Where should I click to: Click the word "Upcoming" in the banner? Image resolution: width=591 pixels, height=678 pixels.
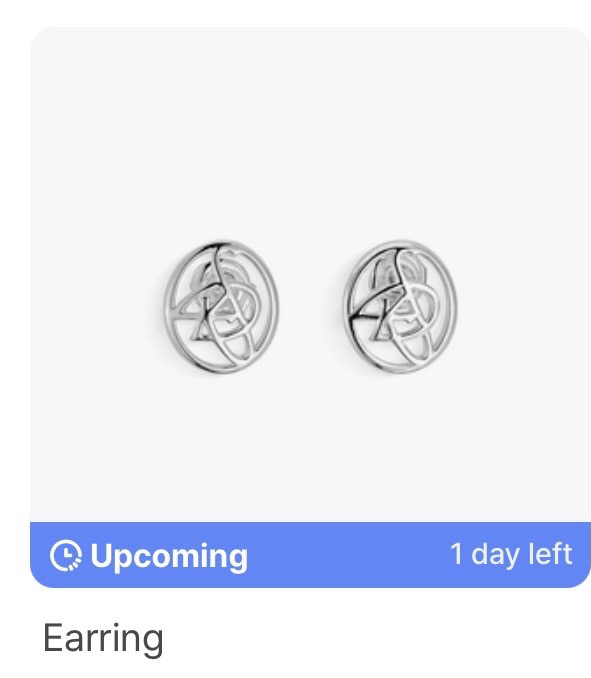coord(169,556)
